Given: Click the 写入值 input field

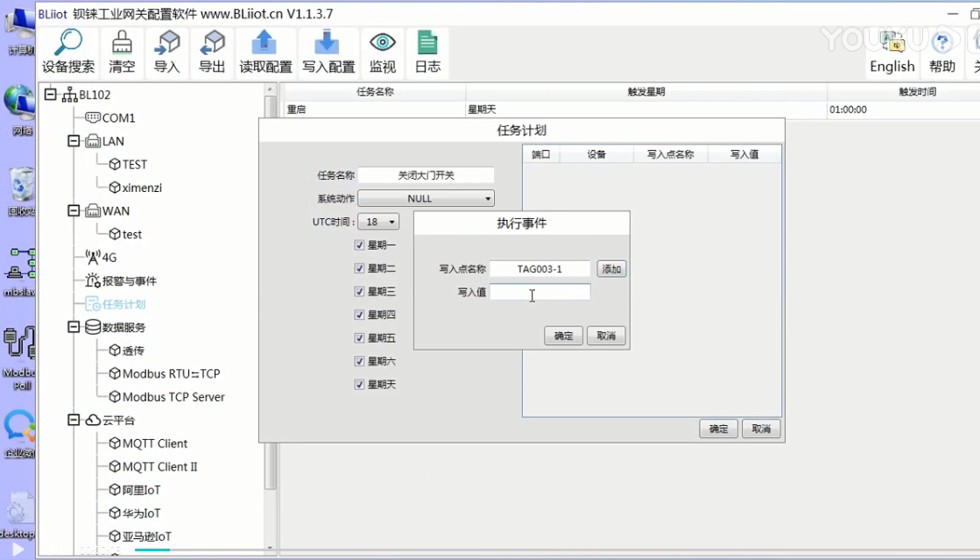Looking at the screenshot, I should pos(539,293).
